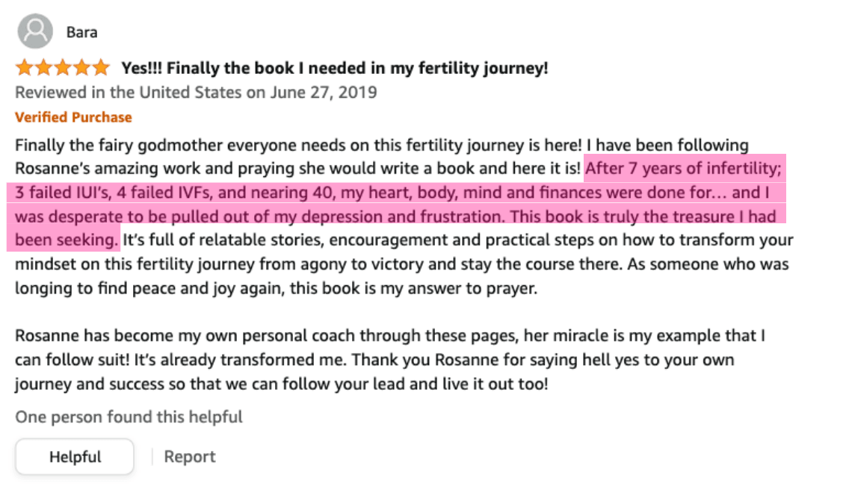The width and height of the screenshot is (846, 504).
Task: Click the Report link
Action: pos(189,456)
